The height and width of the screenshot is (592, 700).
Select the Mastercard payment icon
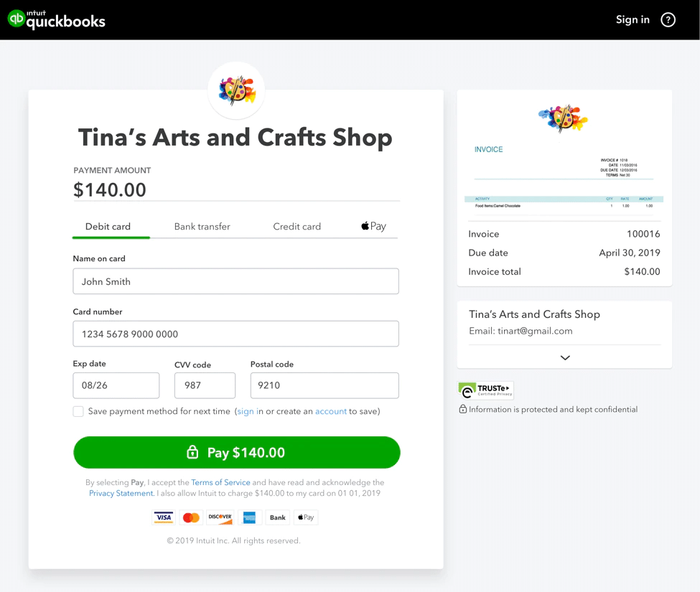coord(191,517)
